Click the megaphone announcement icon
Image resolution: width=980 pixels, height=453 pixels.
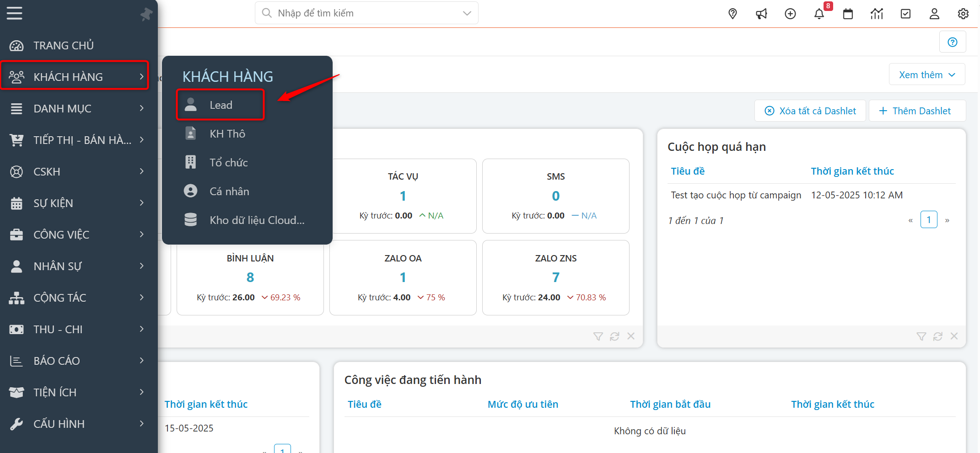click(761, 14)
